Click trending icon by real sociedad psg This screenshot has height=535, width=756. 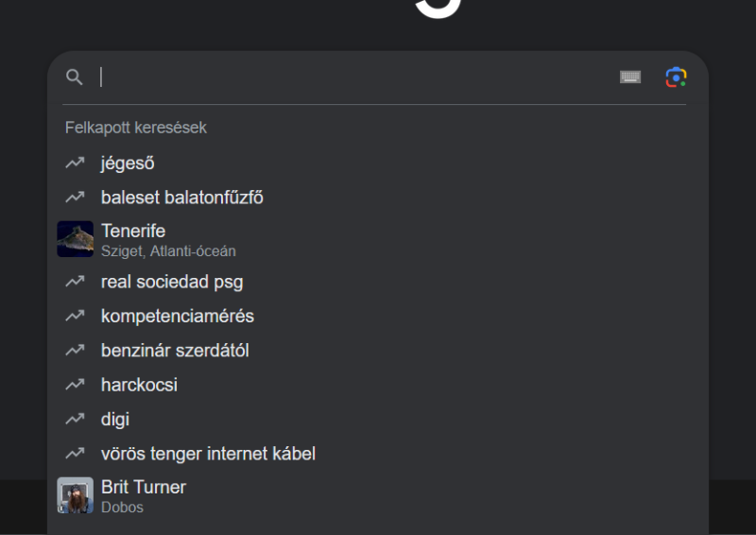[75, 282]
